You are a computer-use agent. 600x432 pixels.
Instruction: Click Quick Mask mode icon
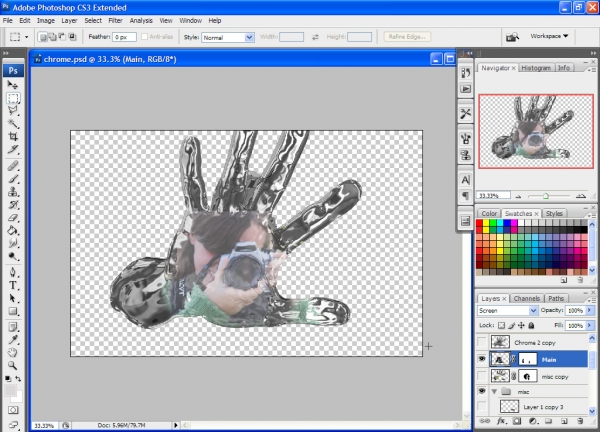point(13,410)
